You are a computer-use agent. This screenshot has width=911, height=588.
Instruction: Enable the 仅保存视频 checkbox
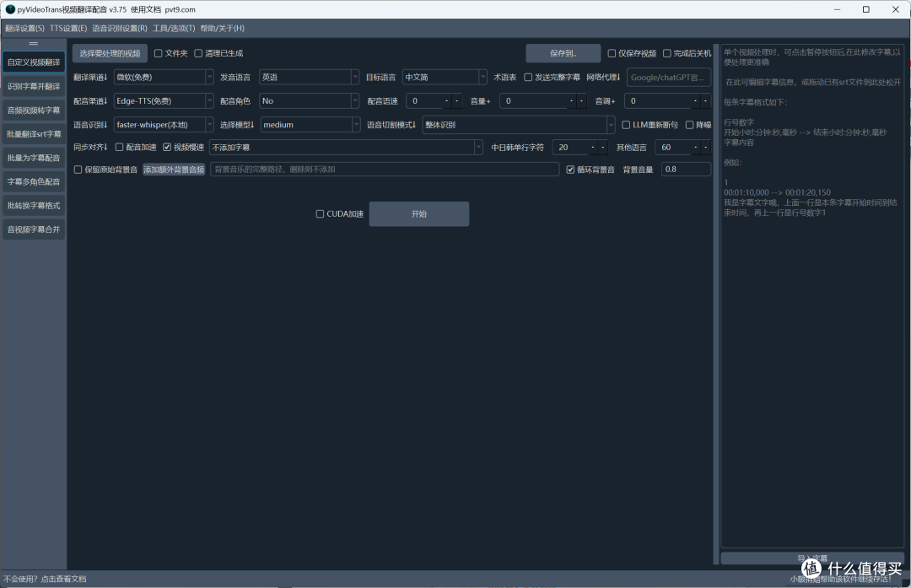(612, 53)
